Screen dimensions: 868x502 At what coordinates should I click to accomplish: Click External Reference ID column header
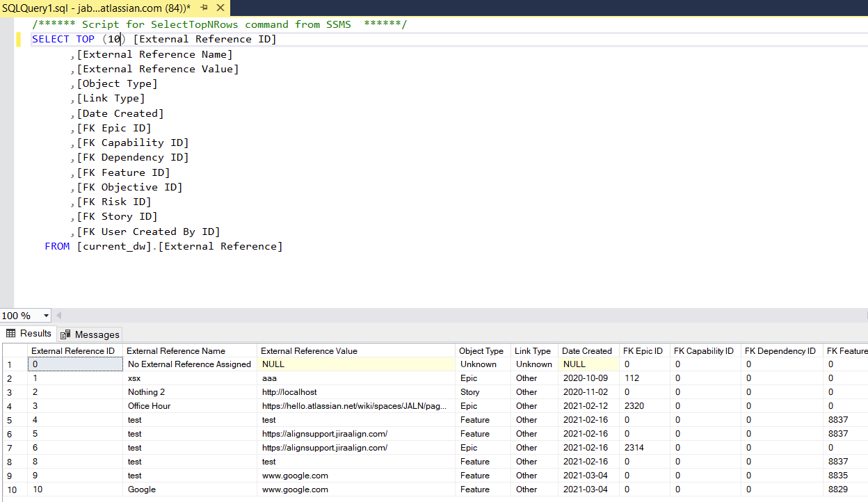click(x=75, y=350)
